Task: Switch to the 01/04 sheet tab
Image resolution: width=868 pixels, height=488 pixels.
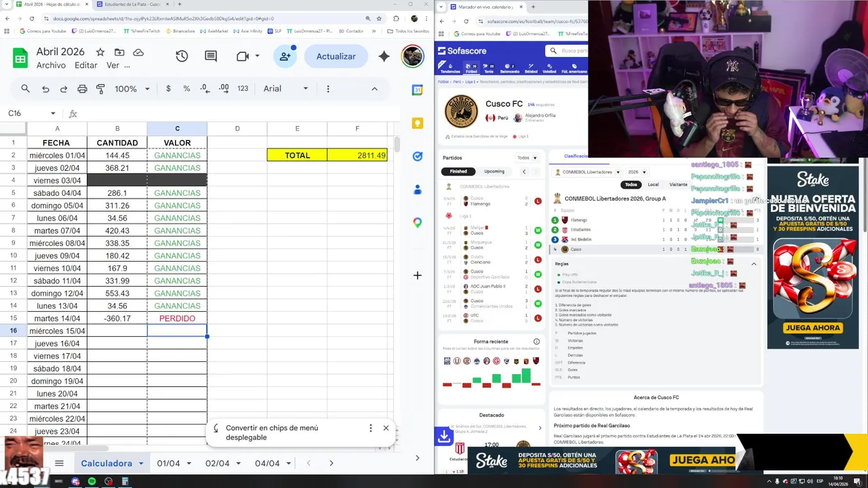Action: click(169, 464)
